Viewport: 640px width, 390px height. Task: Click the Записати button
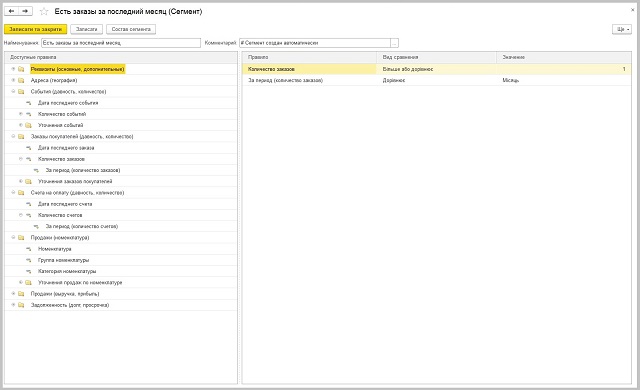click(x=87, y=29)
